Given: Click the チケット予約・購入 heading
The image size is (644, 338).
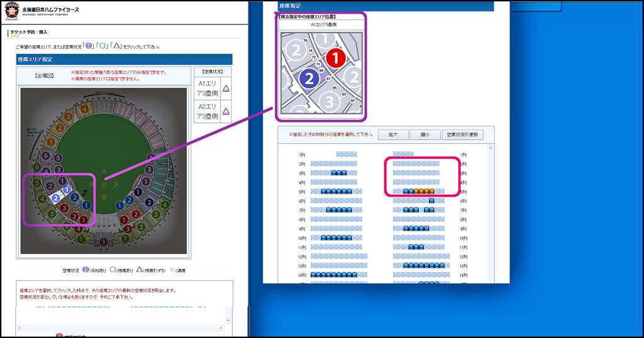Looking at the screenshot, I should [x=29, y=32].
